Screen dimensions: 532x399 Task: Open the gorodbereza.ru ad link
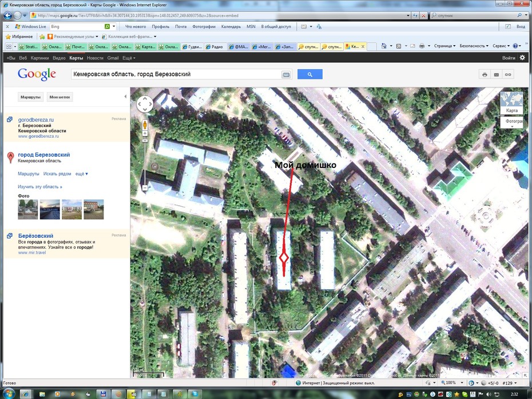(x=36, y=119)
